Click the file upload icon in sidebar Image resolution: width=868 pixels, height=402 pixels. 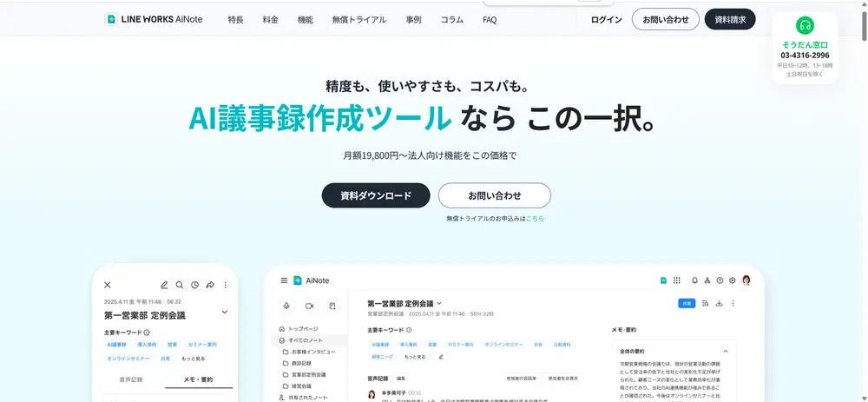[x=332, y=306]
